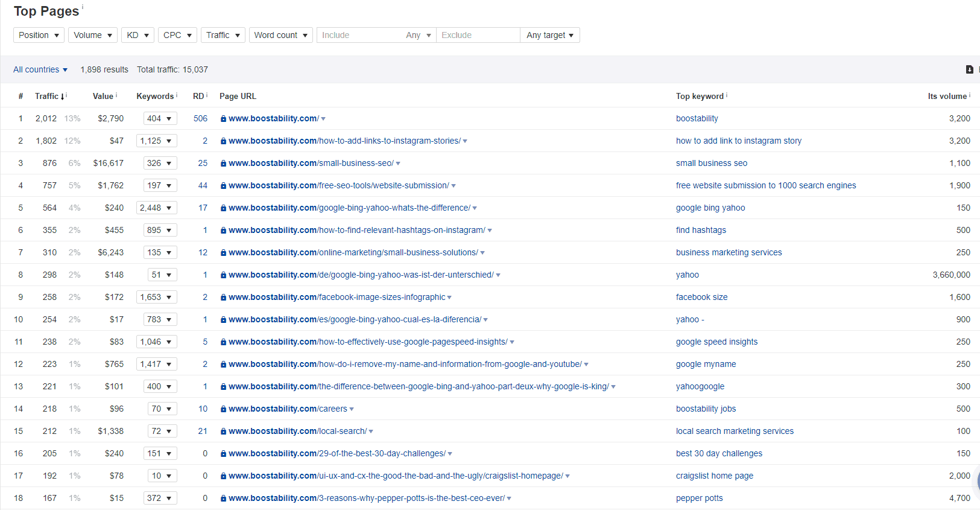Click the '1,898 results' count text
This screenshot has height=510, width=980.
point(104,69)
